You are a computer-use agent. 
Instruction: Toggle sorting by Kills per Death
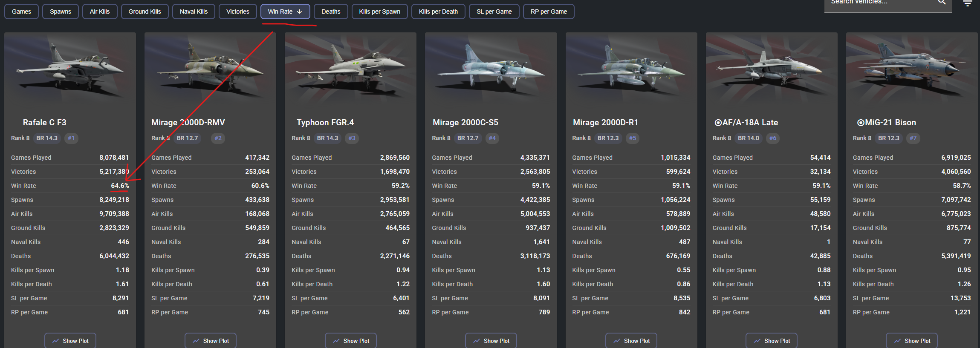click(x=438, y=12)
